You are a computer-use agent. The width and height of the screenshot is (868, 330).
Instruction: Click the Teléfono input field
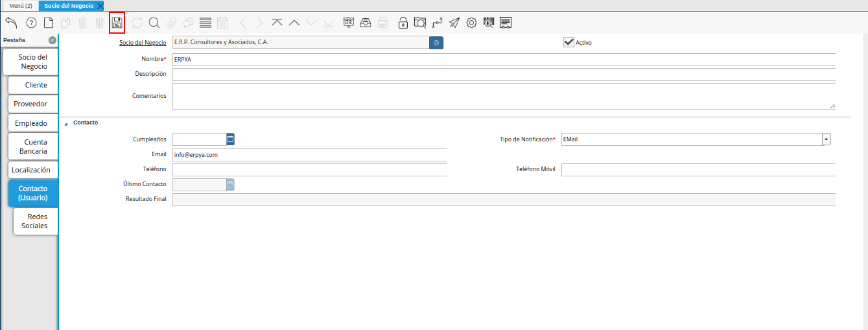tap(310, 169)
